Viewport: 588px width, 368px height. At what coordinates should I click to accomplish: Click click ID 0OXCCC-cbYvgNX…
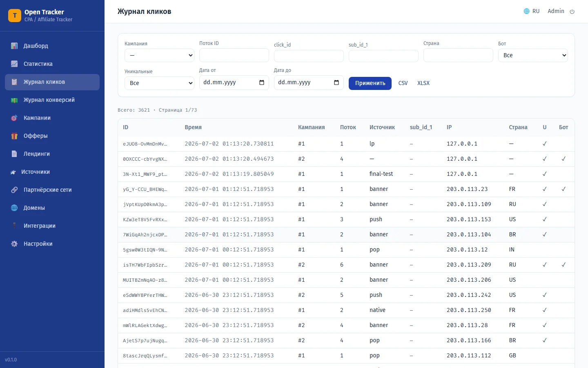tap(145, 159)
